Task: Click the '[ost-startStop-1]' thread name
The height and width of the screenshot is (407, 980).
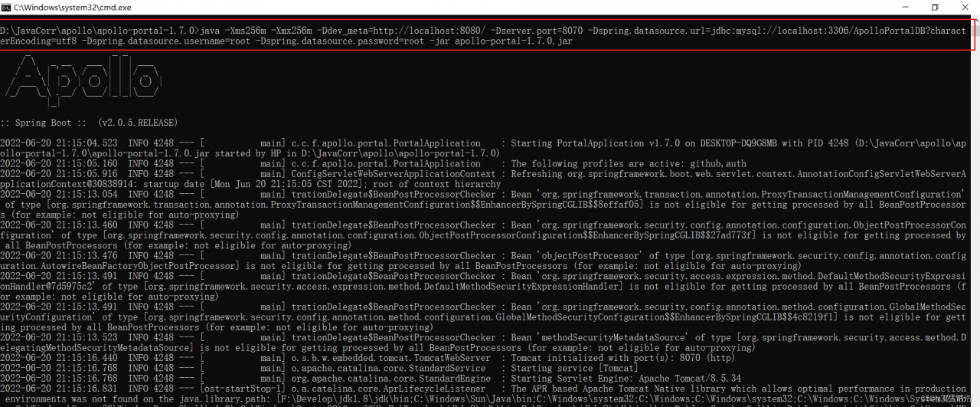Action: point(243,389)
